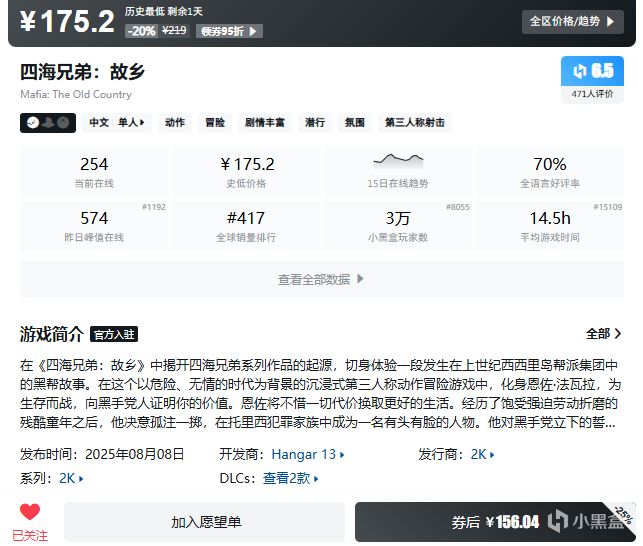643x546 pixels.
Task: Select the 动作 genre tag
Action: tap(175, 123)
